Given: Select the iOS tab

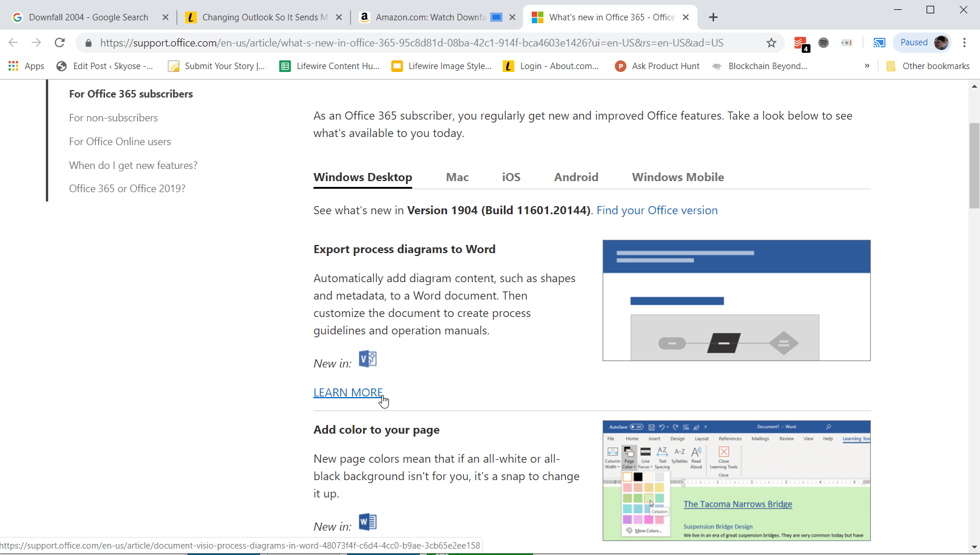Looking at the screenshot, I should click(511, 177).
